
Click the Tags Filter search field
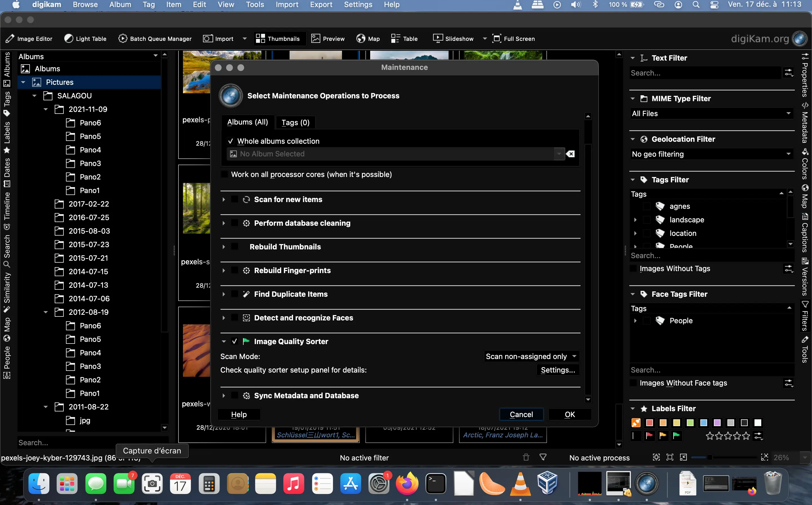point(702,256)
